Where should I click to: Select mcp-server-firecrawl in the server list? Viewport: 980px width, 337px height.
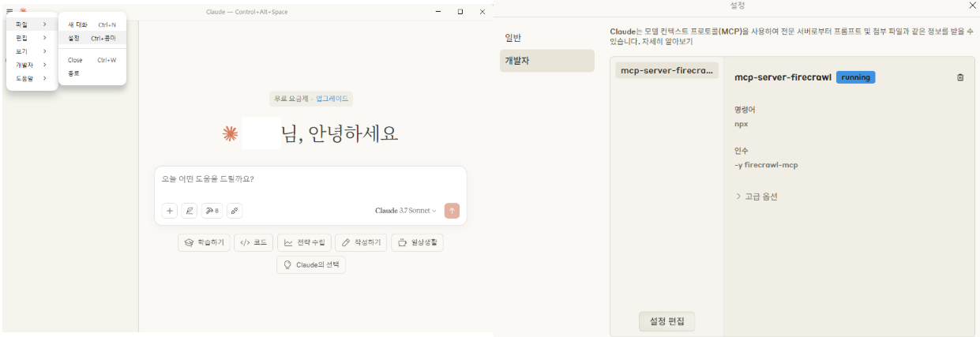pos(667,70)
